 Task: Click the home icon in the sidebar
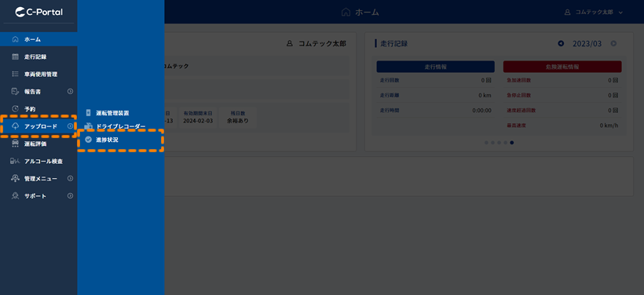coord(15,39)
